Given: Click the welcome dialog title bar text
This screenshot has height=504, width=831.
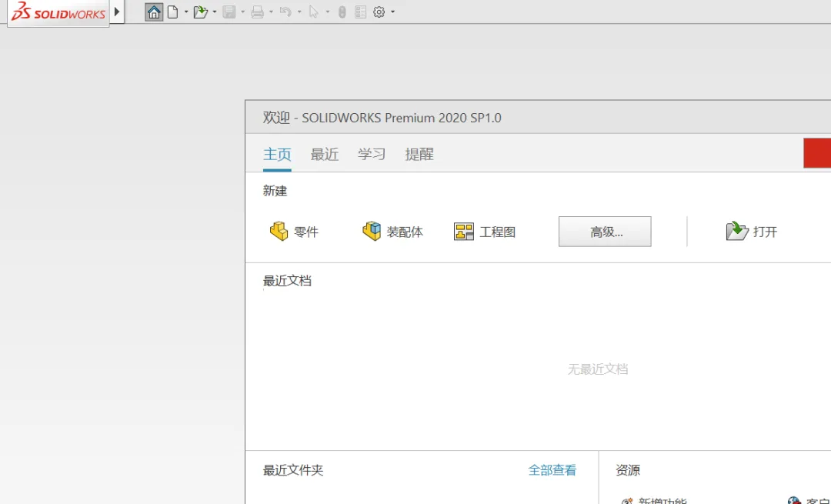Looking at the screenshot, I should [382, 118].
